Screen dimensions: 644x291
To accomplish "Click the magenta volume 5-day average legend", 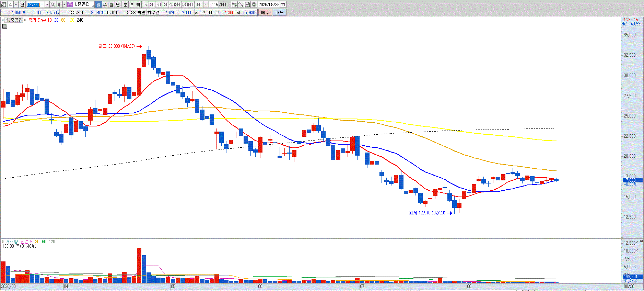I will [x=31, y=242].
